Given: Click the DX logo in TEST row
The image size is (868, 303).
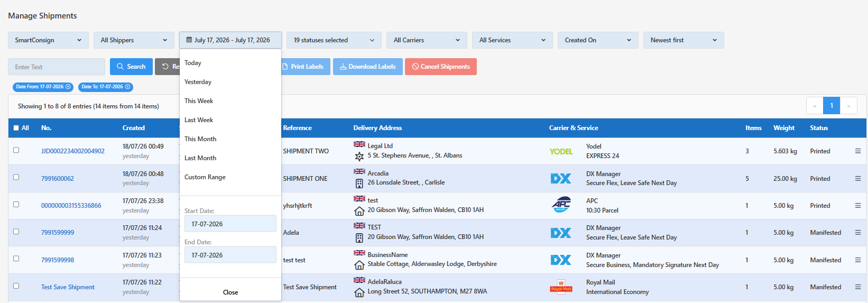Looking at the screenshot, I should 561,233.
